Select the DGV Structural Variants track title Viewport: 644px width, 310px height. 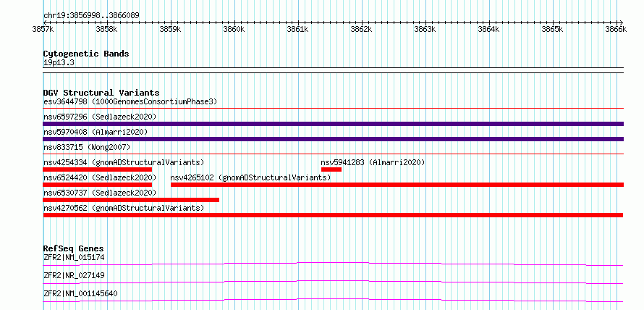tap(101, 93)
